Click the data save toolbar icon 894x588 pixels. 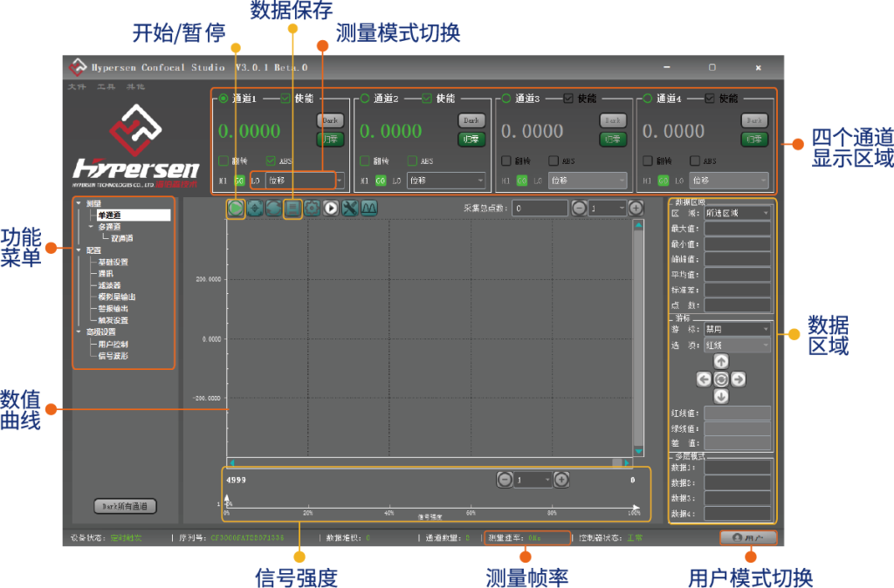pyautogui.click(x=293, y=208)
